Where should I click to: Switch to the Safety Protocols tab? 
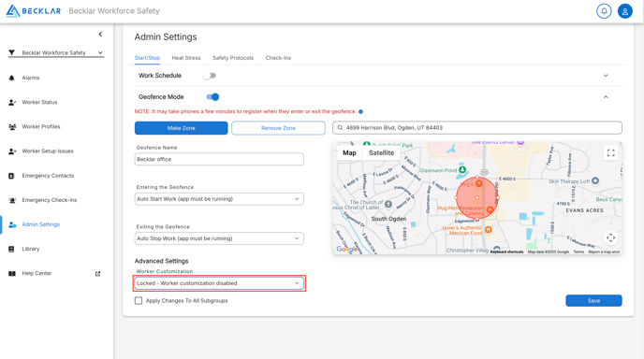point(233,58)
